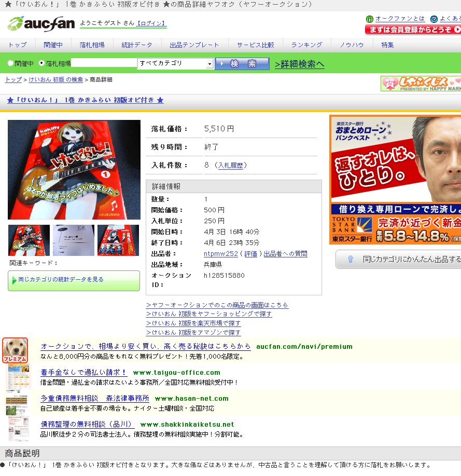Click the auction ID h128515880 text
Viewport: 461px width, 476px height.
tap(224, 275)
